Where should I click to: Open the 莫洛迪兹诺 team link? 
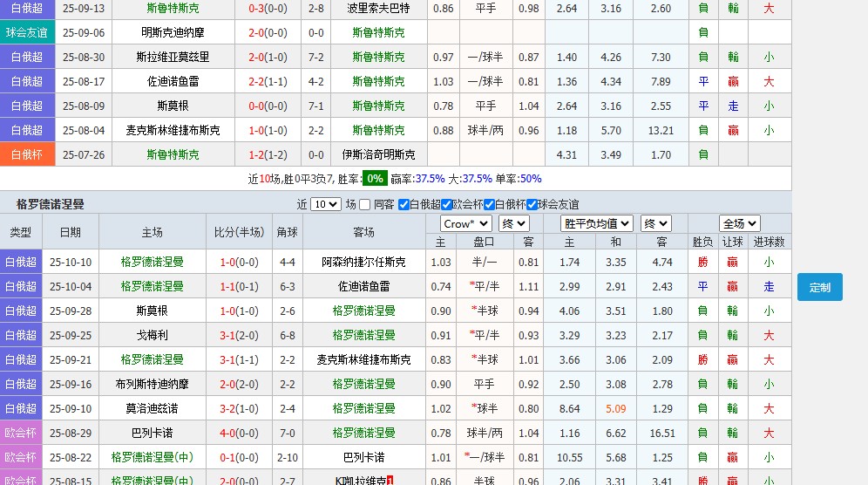click(x=152, y=408)
